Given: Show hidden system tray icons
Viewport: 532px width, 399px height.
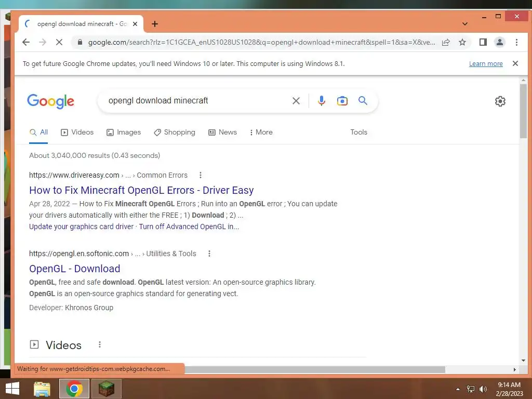Looking at the screenshot, I should [x=458, y=389].
